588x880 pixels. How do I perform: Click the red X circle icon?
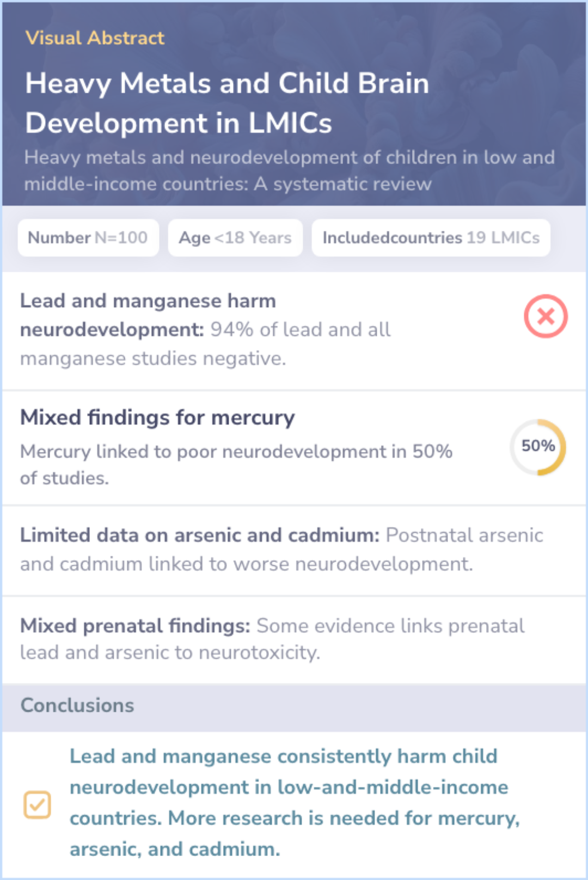tap(546, 316)
